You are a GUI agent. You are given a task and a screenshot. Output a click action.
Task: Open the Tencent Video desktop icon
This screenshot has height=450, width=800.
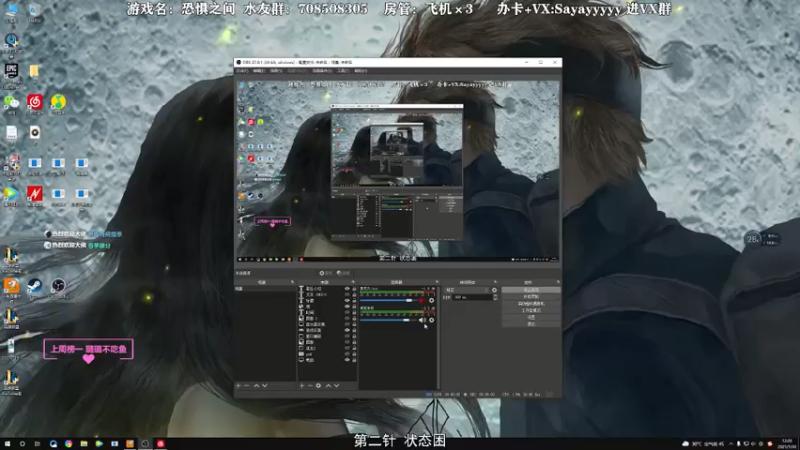11,194
